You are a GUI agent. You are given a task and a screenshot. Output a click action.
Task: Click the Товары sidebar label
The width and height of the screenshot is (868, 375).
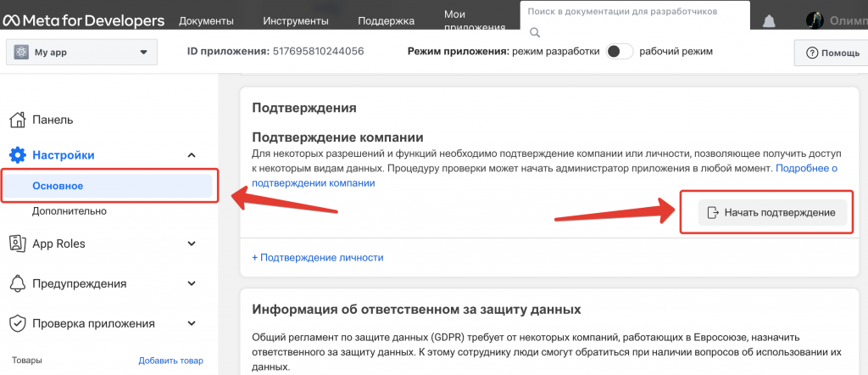[x=26, y=360]
